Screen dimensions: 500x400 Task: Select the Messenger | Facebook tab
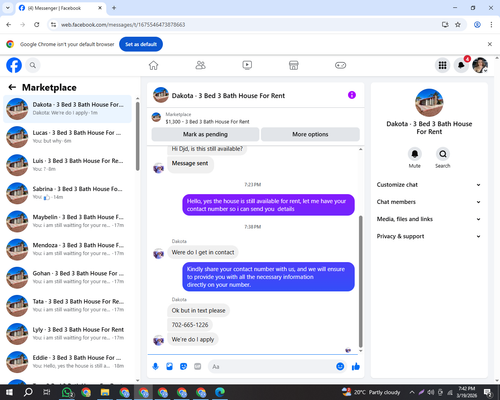tap(60, 8)
